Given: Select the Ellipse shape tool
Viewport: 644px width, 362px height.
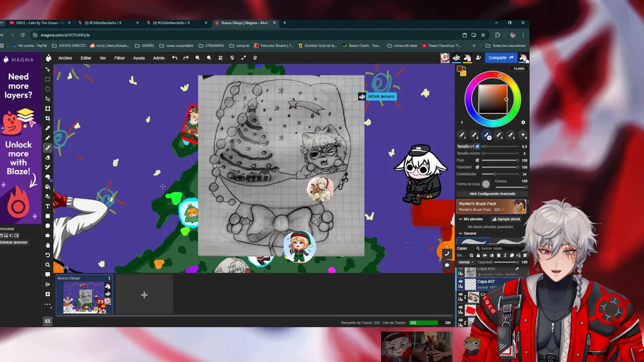Looking at the screenshot, I should click(x=48, y=226).
